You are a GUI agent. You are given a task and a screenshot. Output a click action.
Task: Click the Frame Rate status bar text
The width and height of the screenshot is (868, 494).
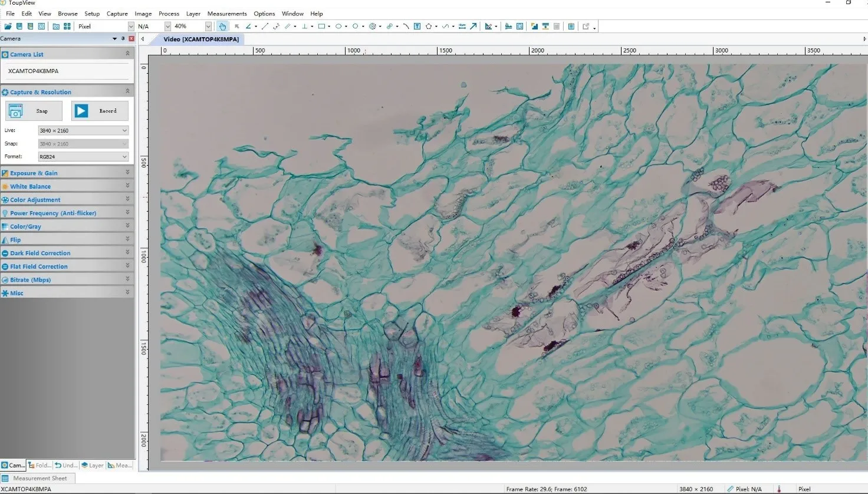coord(547,489)
